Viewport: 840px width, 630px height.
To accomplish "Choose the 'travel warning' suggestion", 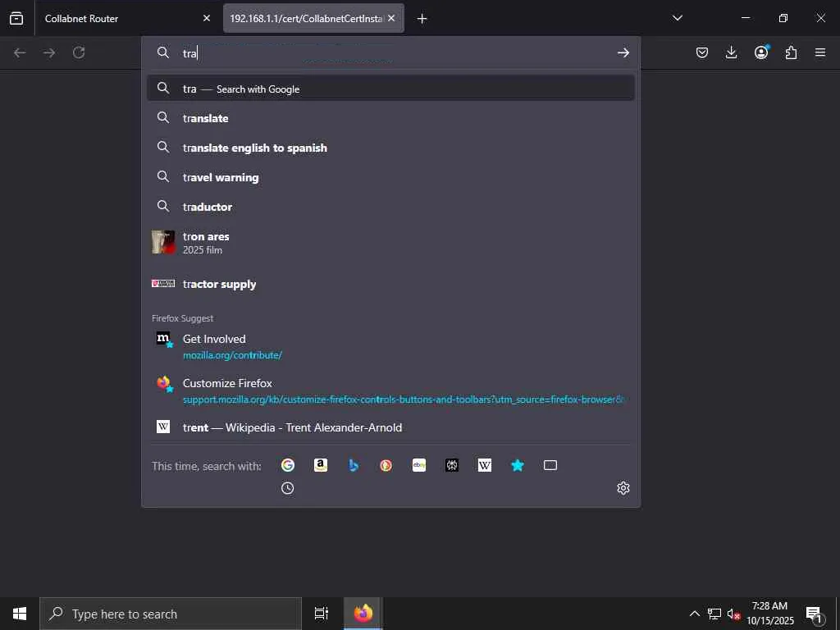I will (x=390, y=177).
